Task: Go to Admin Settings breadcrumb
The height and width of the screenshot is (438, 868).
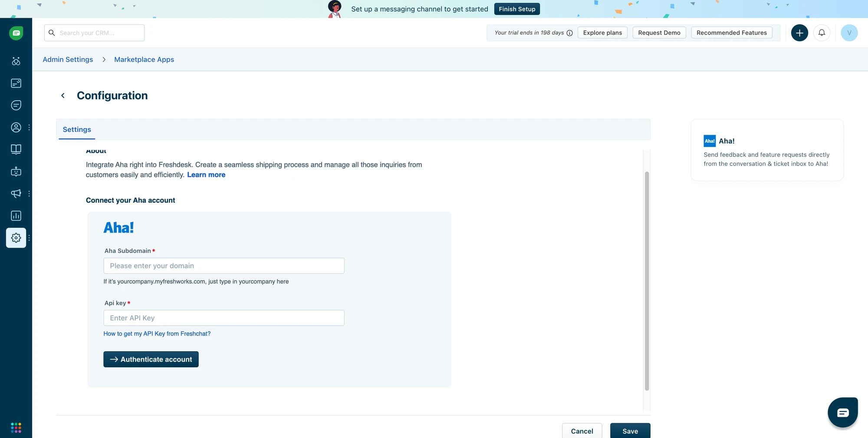Action: (x=68, y=59)
